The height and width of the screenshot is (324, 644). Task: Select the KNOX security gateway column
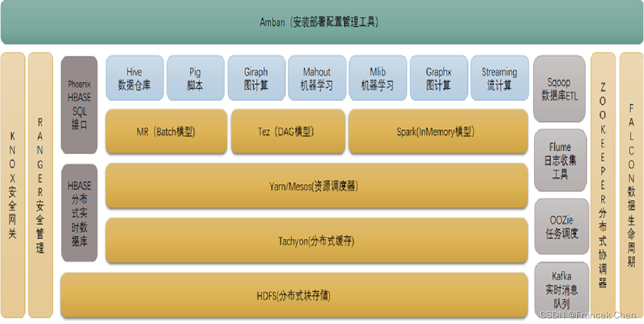click(13, 185)
